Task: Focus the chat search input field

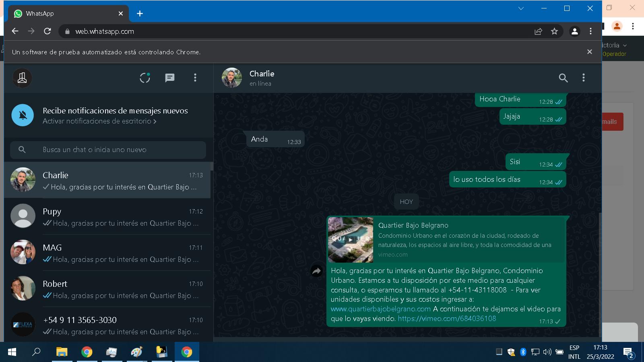Action: [x=108, y=150]
